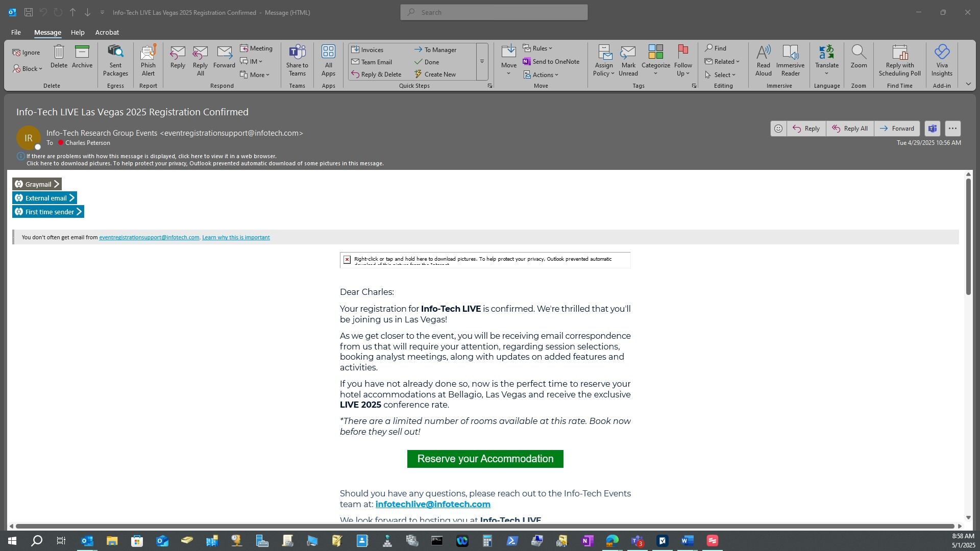
Task: Start Read Aloud
Action: tap(763, 61)
